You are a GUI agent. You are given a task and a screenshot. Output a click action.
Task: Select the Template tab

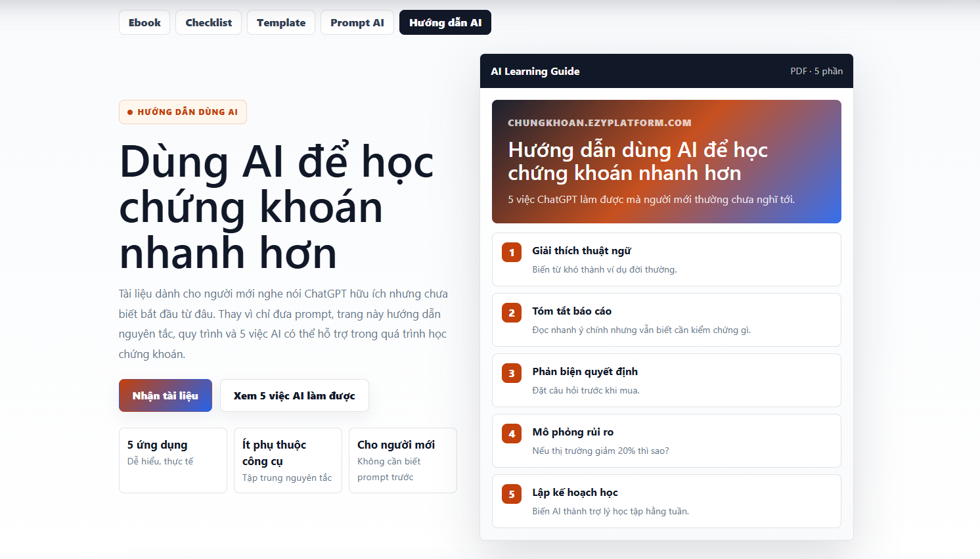pos(281,22)
